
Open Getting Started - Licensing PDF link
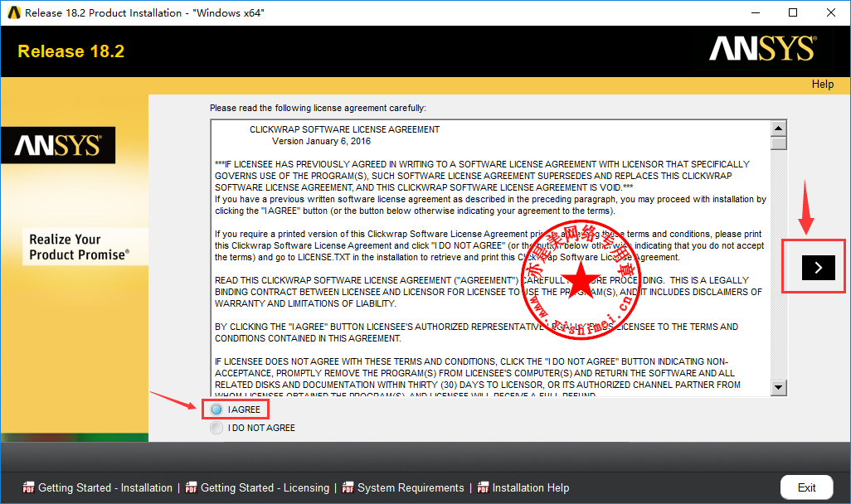click(x=265, y=487)
